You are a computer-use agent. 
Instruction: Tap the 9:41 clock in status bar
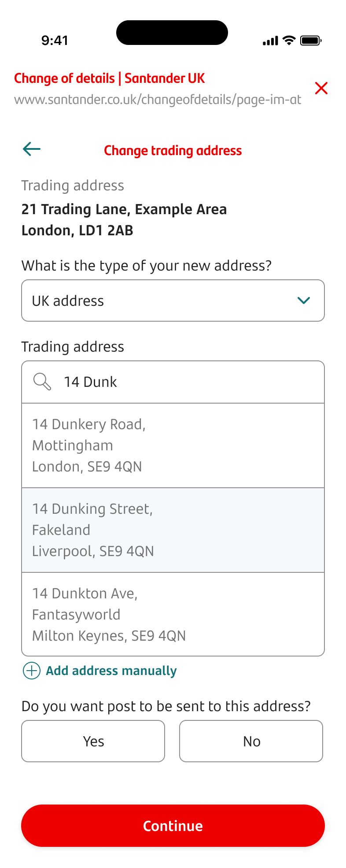tap(55, 41)
